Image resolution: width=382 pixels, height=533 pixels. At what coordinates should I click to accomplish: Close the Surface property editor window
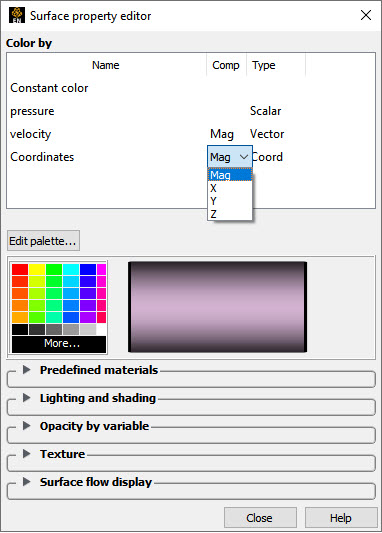[366, 15]
